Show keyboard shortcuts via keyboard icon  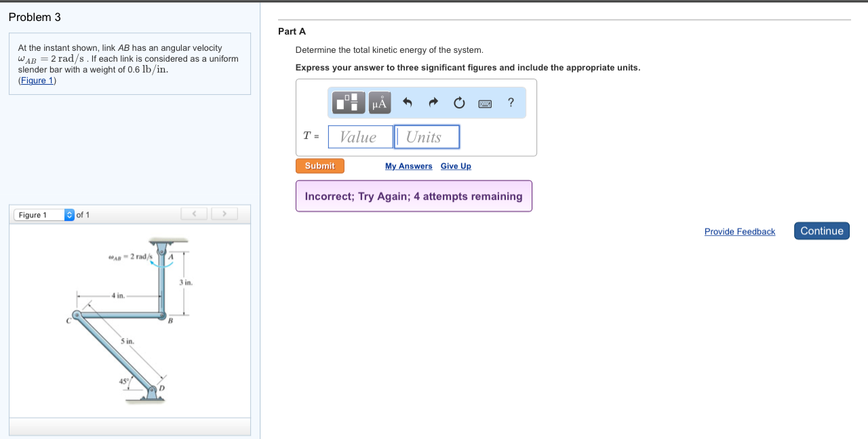(x=485, y=104)
